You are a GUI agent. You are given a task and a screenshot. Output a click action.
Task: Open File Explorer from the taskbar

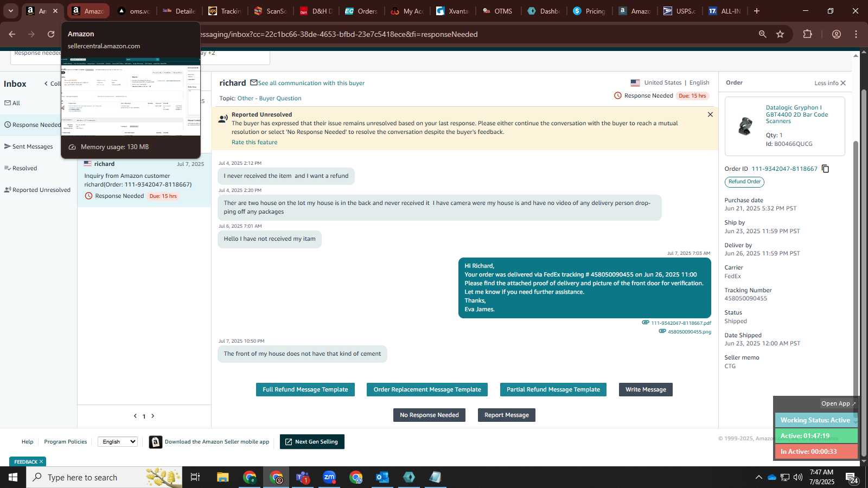point(223,477)
